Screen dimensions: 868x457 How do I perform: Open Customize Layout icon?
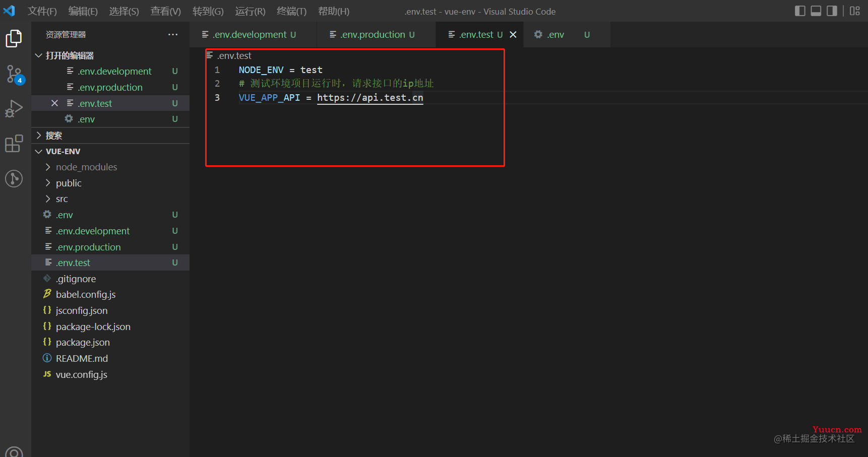click(855, 11)
